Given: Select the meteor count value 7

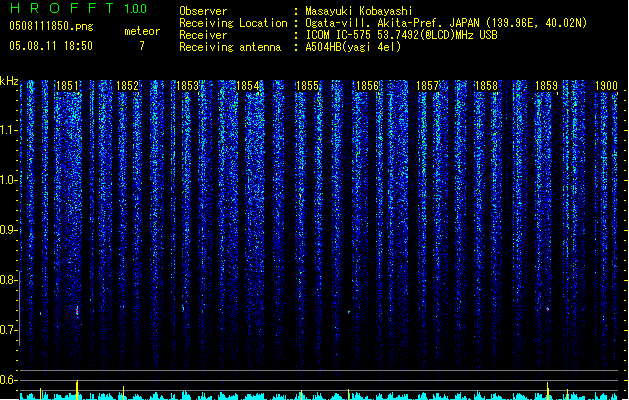Looking at the screenshot, I should pyautogui.click(x=142, y=46).
